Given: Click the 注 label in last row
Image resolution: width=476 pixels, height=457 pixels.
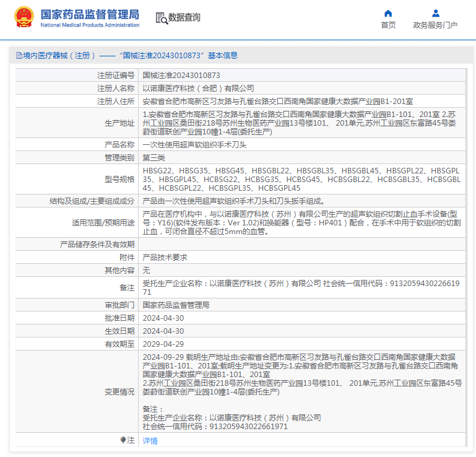Looking at the screenshot, I should [x=131, y=440].
